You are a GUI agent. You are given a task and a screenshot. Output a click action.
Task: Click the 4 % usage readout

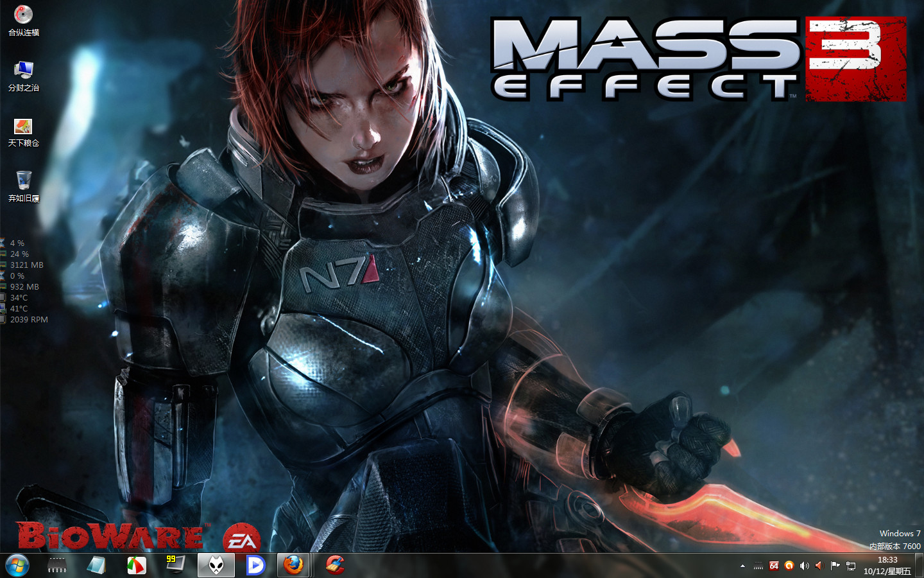pos(17,243)
